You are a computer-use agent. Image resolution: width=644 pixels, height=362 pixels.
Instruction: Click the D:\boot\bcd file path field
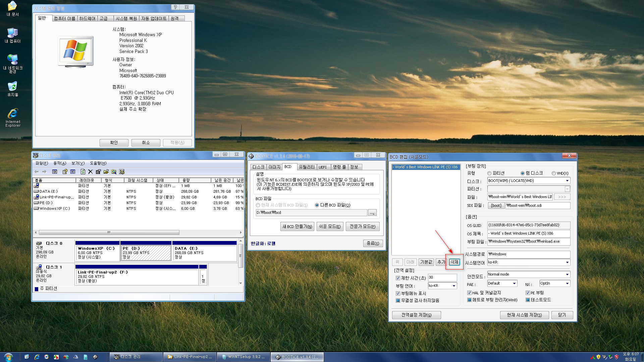[311, 213]
